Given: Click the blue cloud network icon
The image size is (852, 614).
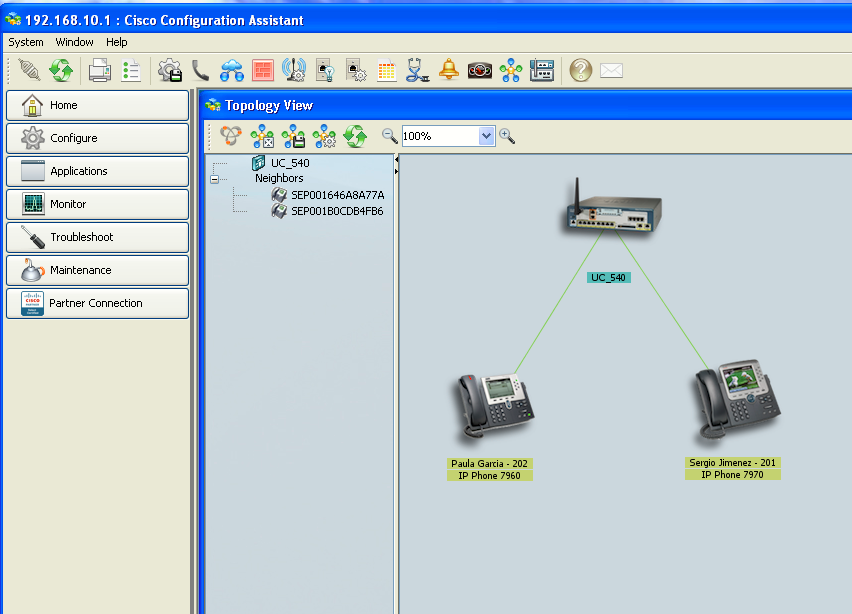Looking at the screenshot, I should (232, 70).
